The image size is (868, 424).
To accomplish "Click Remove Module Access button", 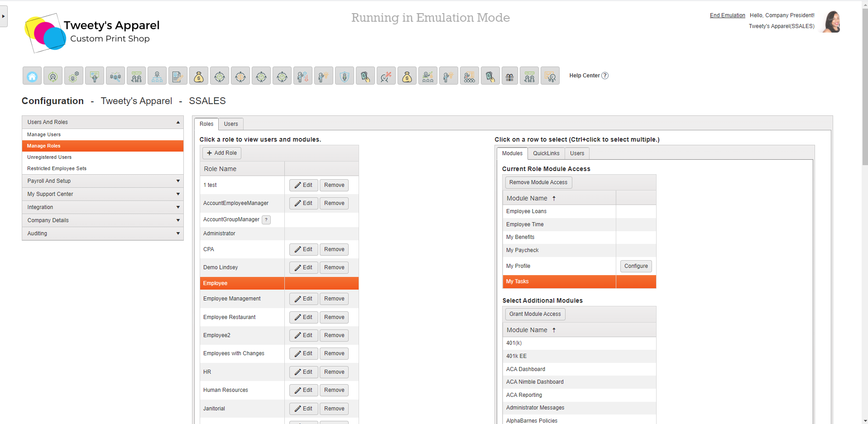I will pos(538,182).
